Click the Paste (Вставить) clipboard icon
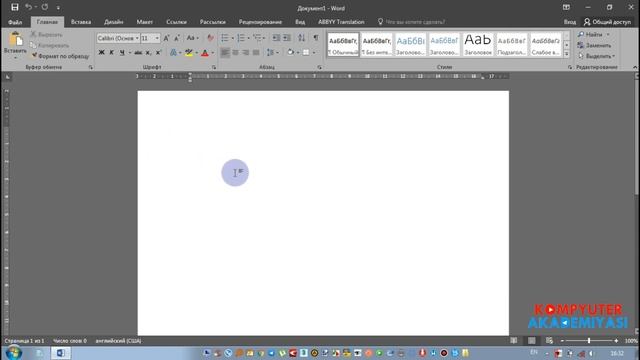The image size is (640, 360). coord(16,39)
